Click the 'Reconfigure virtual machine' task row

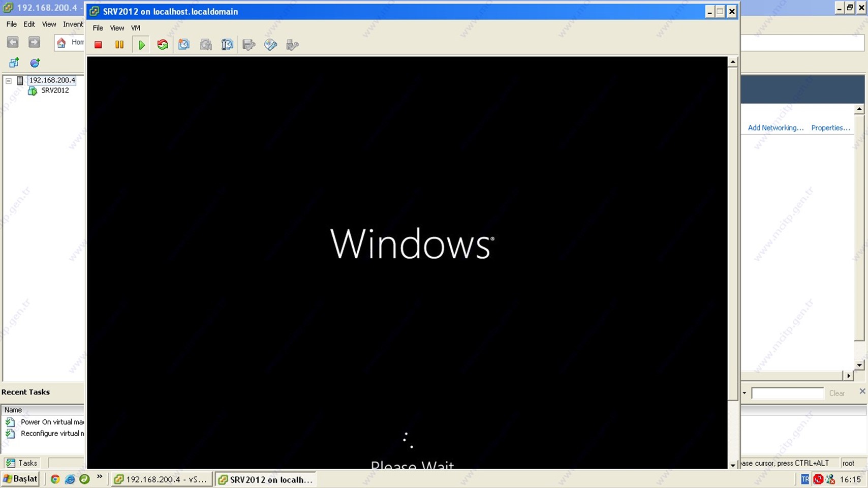click(x=44, y=434)
